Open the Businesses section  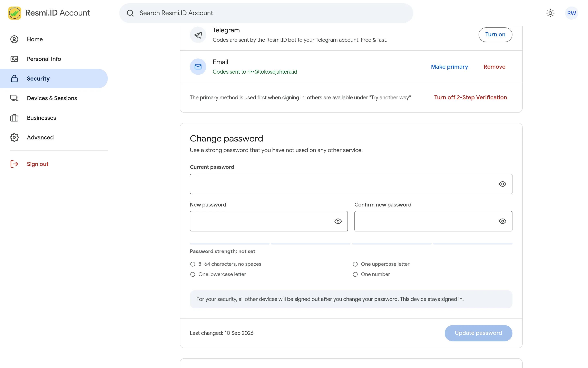[x=54, y=118]
